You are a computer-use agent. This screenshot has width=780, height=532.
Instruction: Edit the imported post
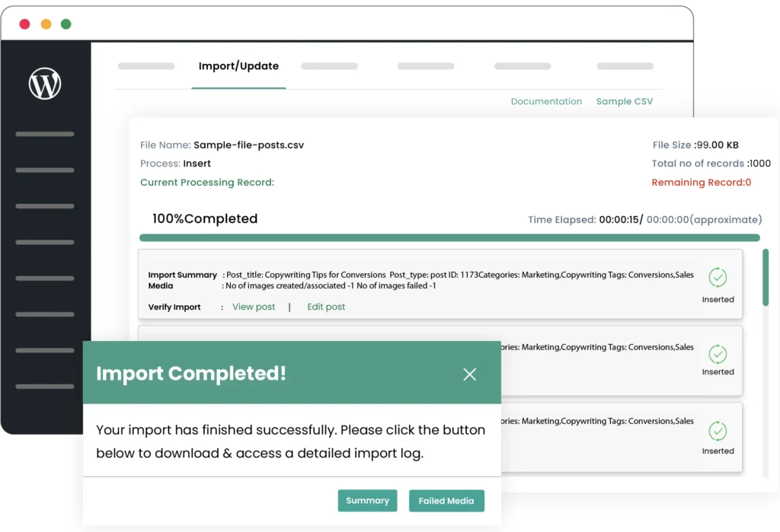[325, 306]
